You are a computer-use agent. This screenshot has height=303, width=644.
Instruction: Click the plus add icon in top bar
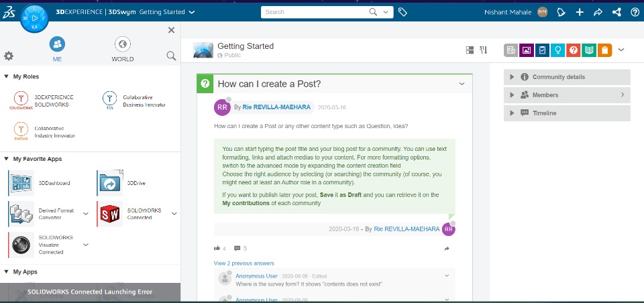coord(580,12)
